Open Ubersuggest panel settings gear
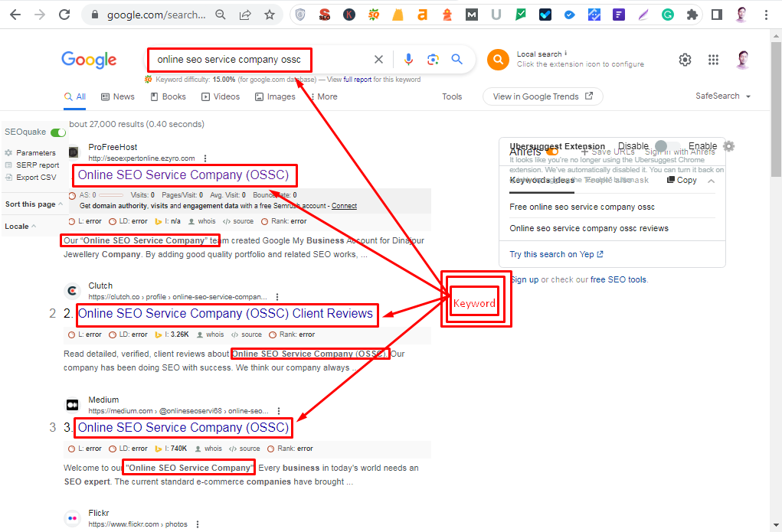The width and height of the screenshot is (782, 532). click(x=728, y=146)
